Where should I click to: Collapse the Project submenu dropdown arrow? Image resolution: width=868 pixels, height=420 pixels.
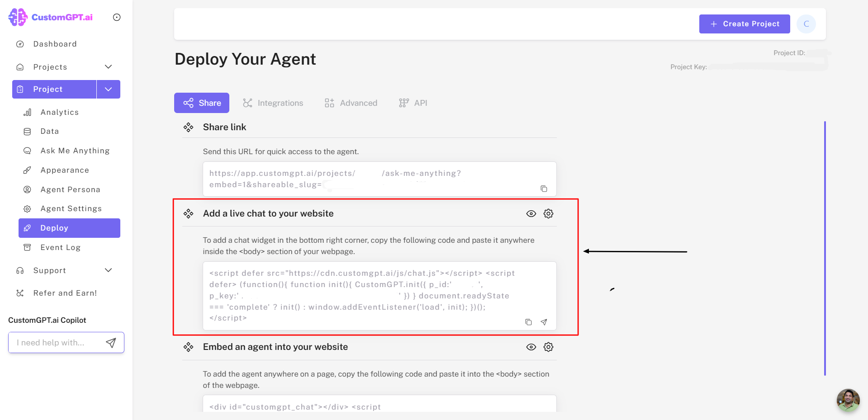(x=109, y=89)
